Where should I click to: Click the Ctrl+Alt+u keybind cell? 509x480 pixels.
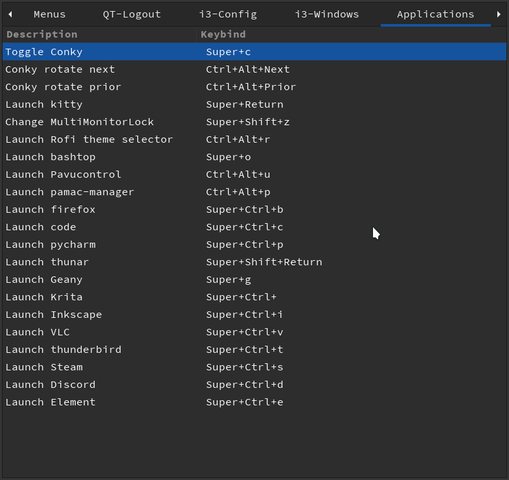[238, 174]
